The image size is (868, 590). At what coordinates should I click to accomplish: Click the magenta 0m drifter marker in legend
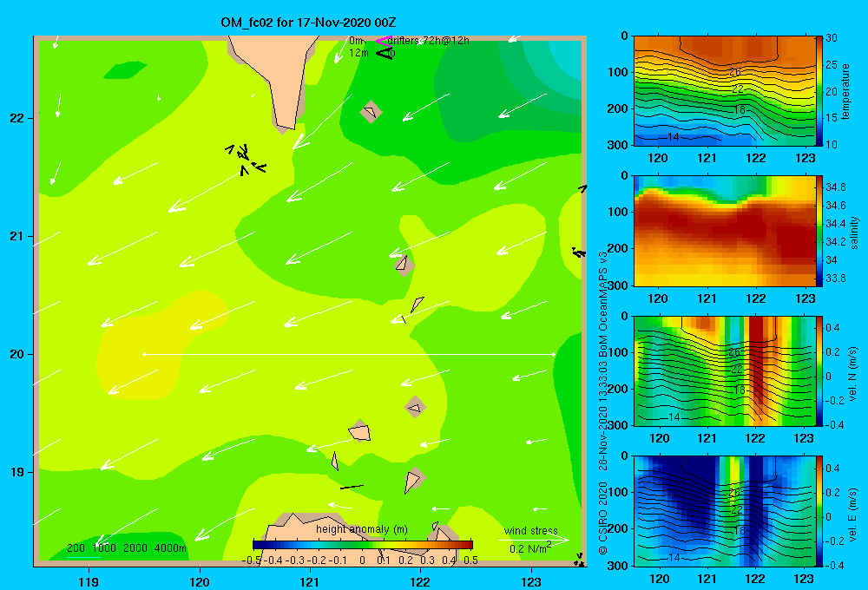click(383, 41)
